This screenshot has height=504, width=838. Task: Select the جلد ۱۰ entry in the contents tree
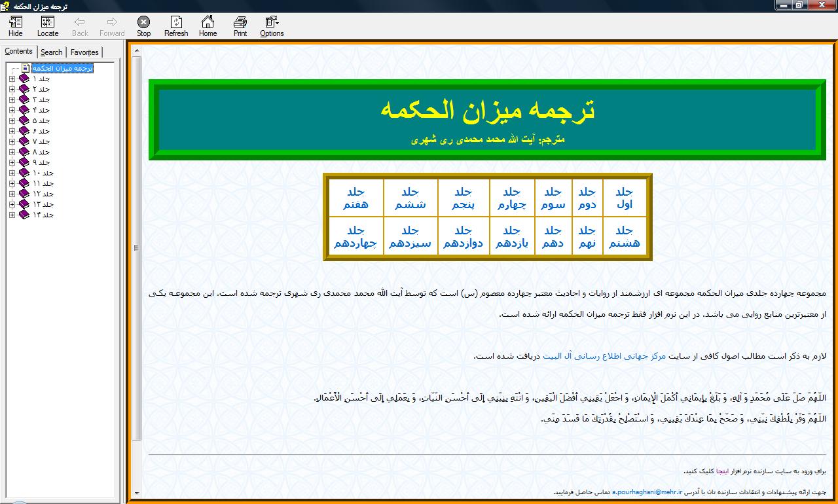(x=42, y=173)
